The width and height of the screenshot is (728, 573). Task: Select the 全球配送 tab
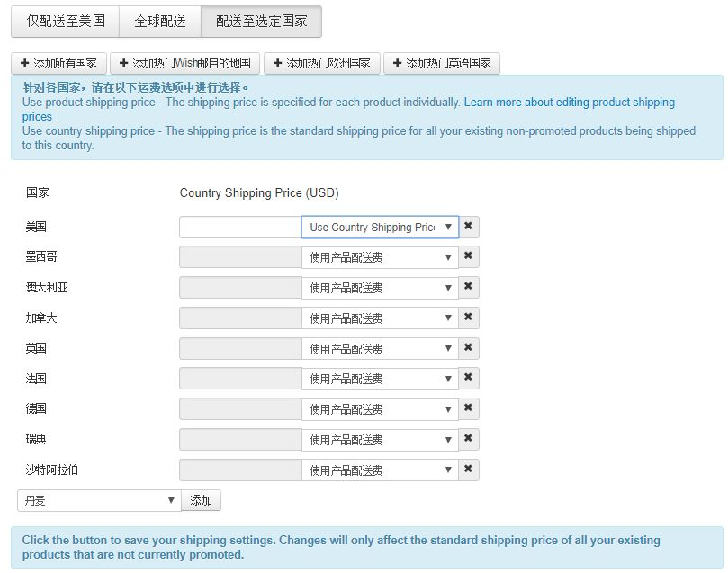(160, 21)
